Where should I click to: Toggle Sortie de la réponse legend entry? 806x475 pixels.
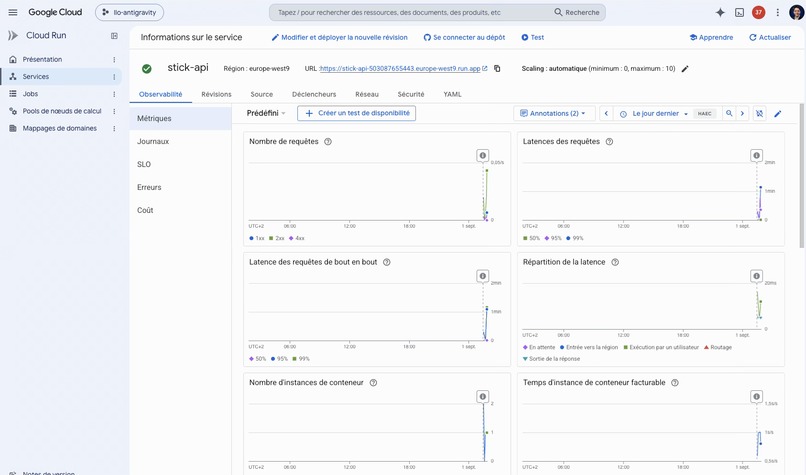[x=551, y=359]
